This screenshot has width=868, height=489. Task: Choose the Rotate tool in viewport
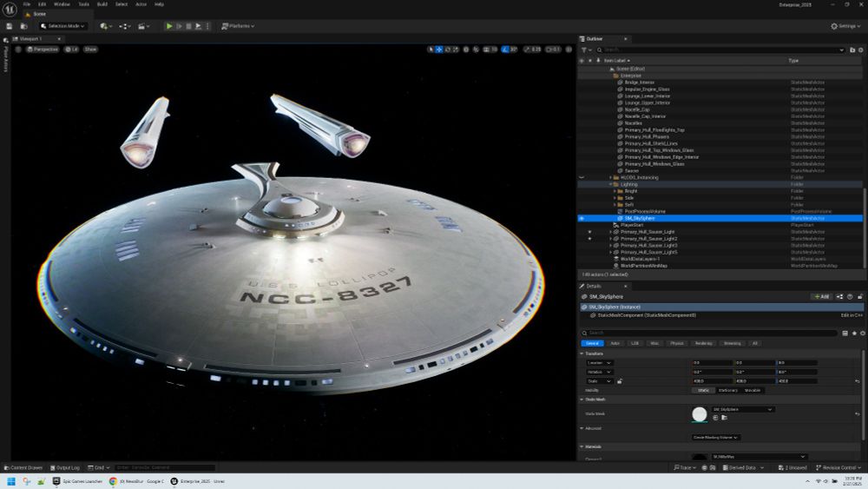coord(447,50)
